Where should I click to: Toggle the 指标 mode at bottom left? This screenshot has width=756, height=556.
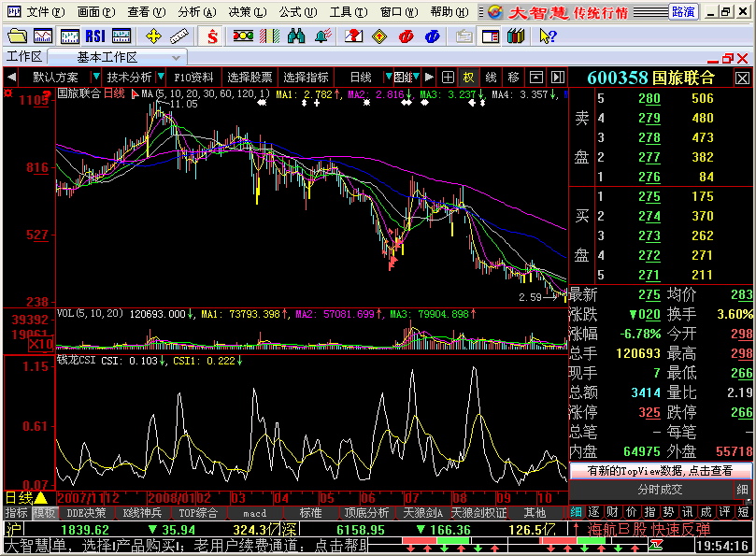point(17,513)
